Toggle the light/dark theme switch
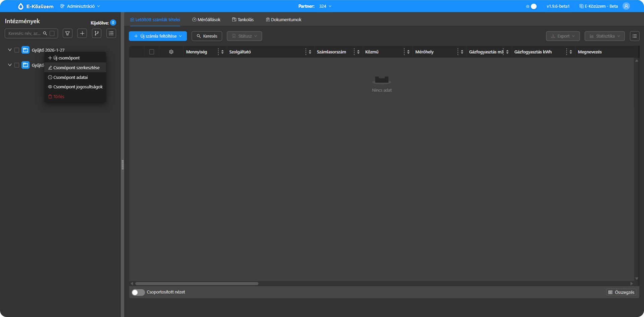Viewport: 644px width, 317px height. point(533,6)
